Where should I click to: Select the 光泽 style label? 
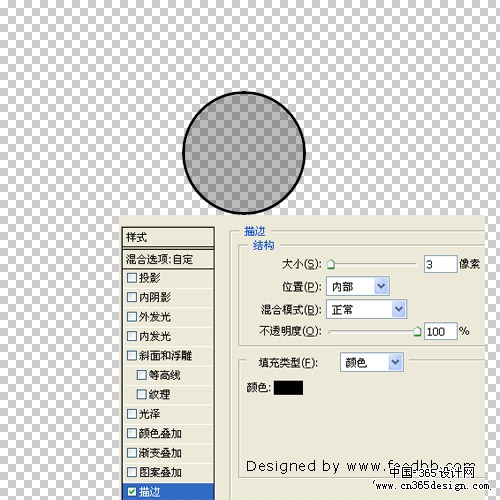pos(150,414)
